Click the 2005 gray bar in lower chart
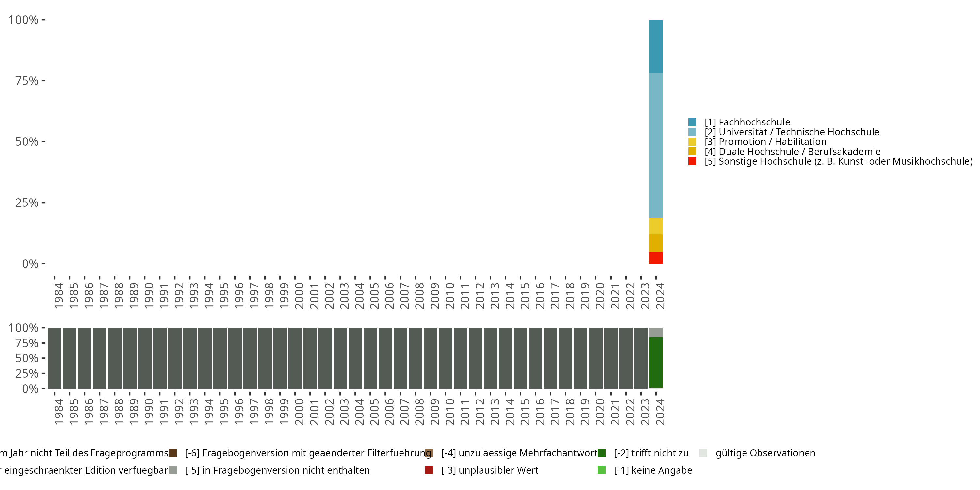The height and width of the screenshot is (490, 980). [370, 358]
